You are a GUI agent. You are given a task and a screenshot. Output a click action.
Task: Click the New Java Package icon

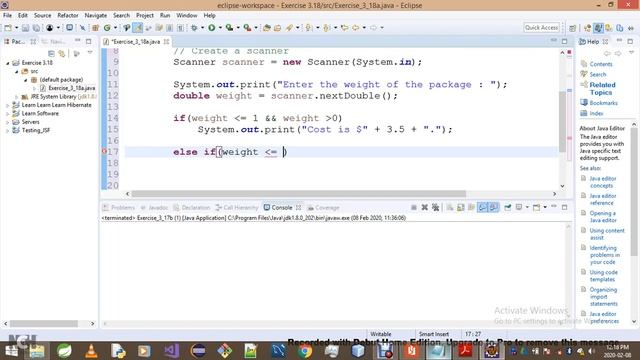[x=96, y=28]
